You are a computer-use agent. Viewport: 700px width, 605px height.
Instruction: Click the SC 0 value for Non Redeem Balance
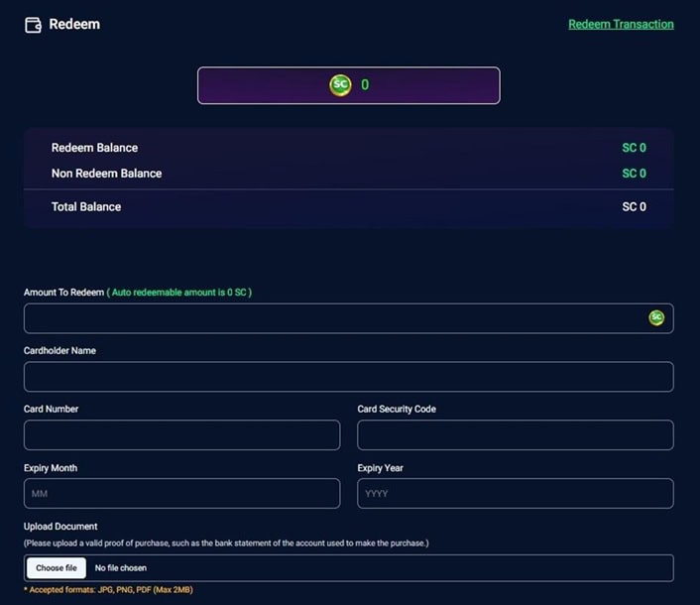pos(634,174)
